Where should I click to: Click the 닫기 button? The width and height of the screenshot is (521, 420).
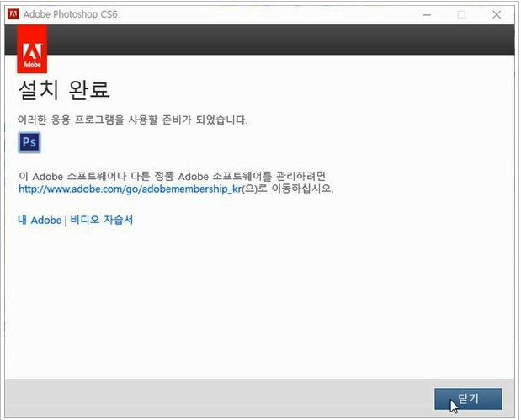(468, 399)
